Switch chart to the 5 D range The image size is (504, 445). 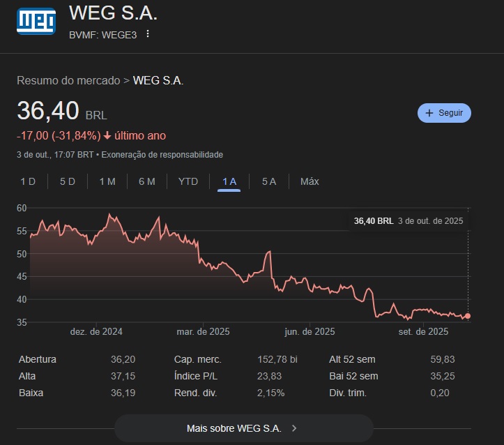pyautogui.click(x=68, y=181)
